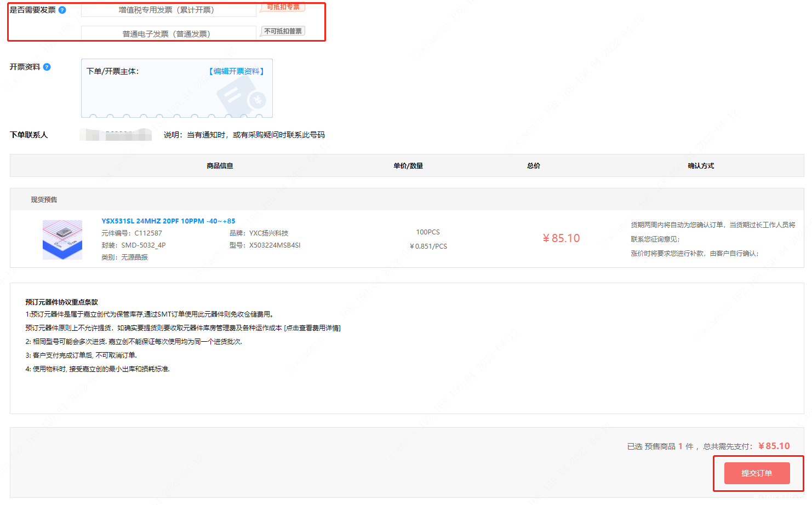The height and width of the screenshot is (505, 812).
Task: Click the red ¥85.10 item total price
Action: 561,238
